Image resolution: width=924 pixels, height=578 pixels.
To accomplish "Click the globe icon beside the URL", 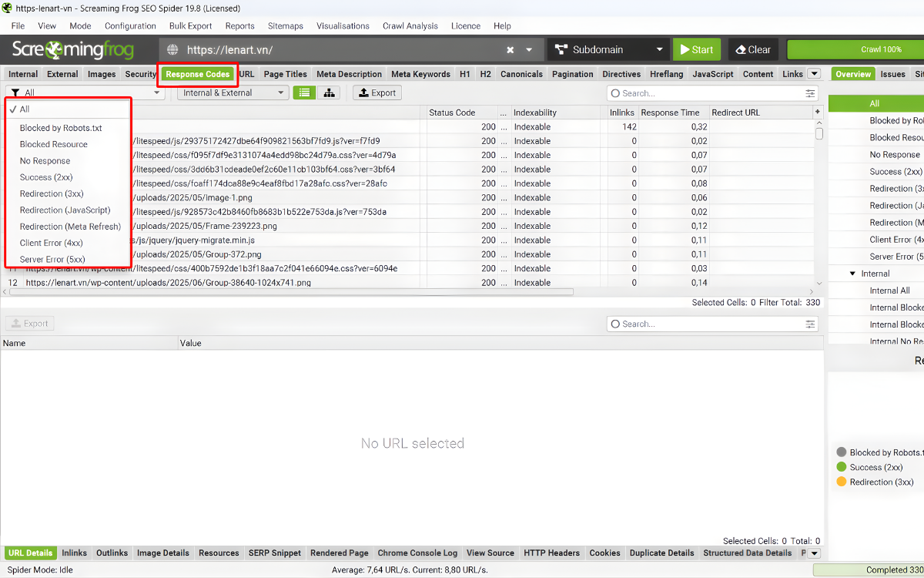I will (x=172, y=50).
